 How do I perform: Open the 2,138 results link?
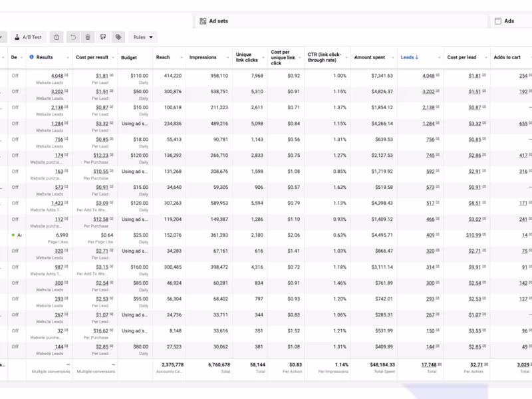click(57, 107)
